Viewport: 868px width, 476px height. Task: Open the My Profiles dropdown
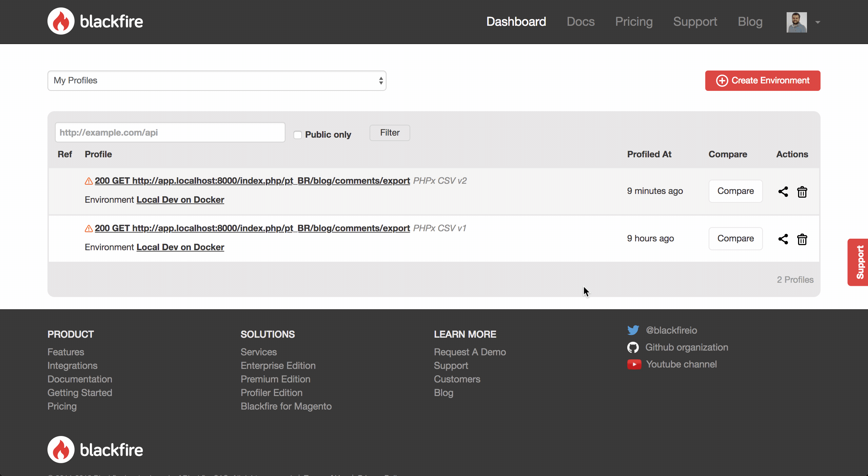pyautogui.click(x=217, y=81)
